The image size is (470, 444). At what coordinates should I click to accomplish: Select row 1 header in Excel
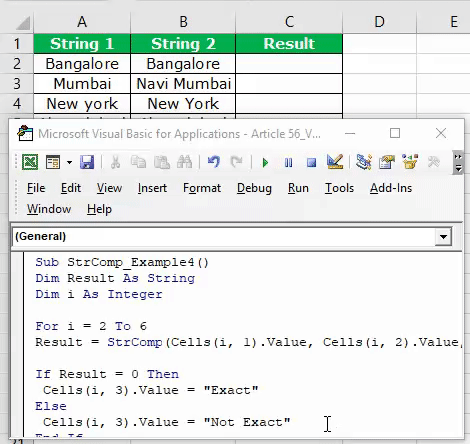tap(17, 44)
